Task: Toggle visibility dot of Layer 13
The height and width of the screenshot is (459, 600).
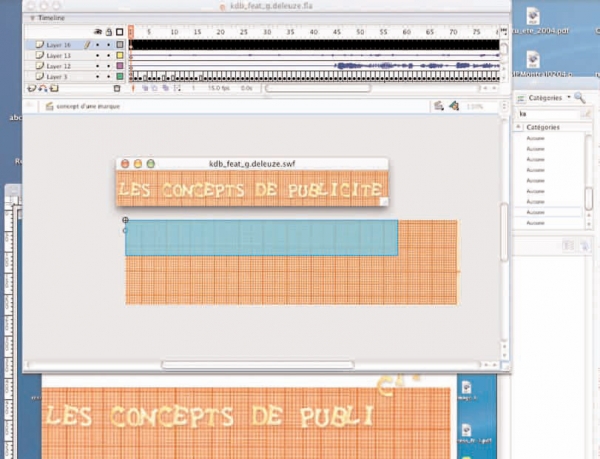Action: (x=98, y=56)
